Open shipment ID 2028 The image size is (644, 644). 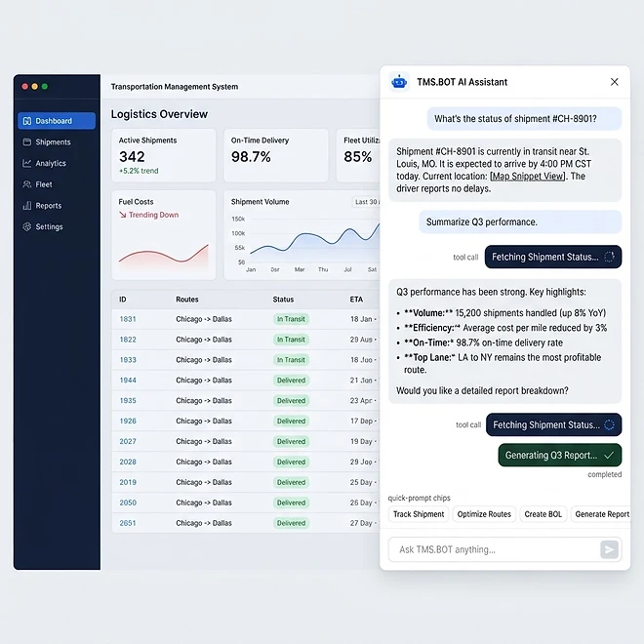click(x=128, y=462)
